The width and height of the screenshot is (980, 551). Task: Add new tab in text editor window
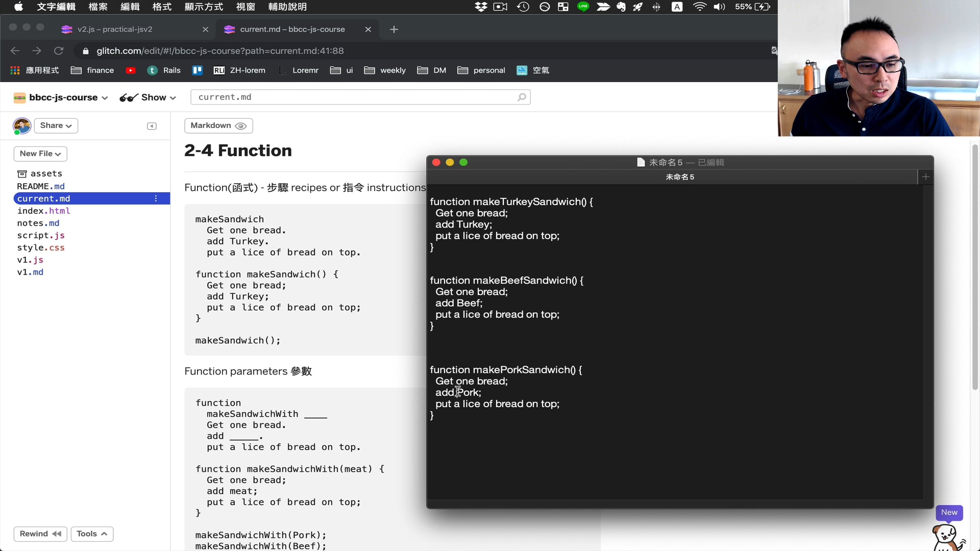925,177
